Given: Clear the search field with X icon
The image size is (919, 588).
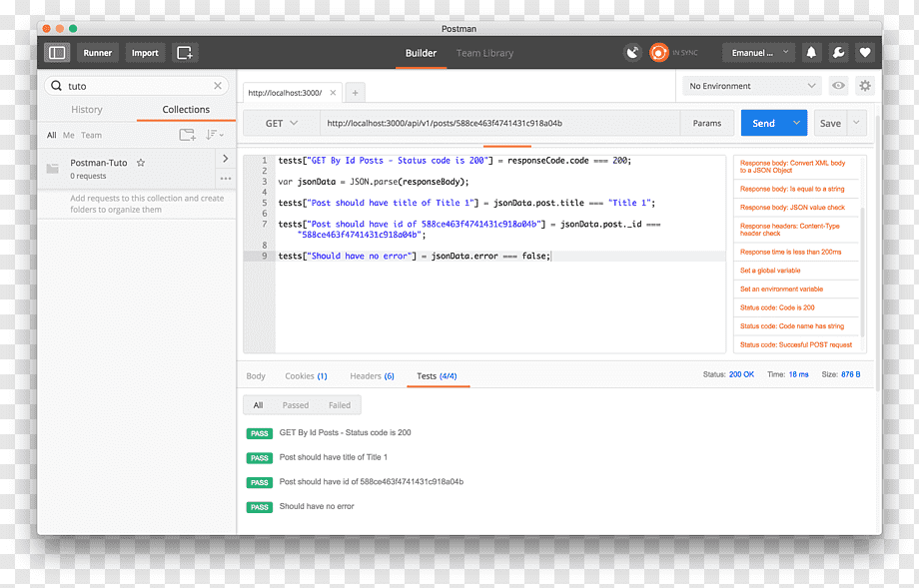Looking at the screenshot, I should point(218,86).
